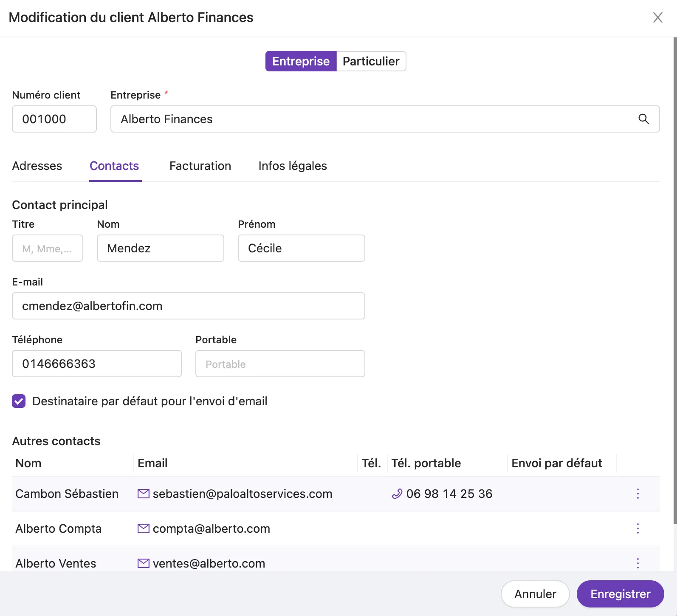Image resolution: width=677 pixels, height=616 pixels.
Task: Open the Adresses tab
Action: 37,166
